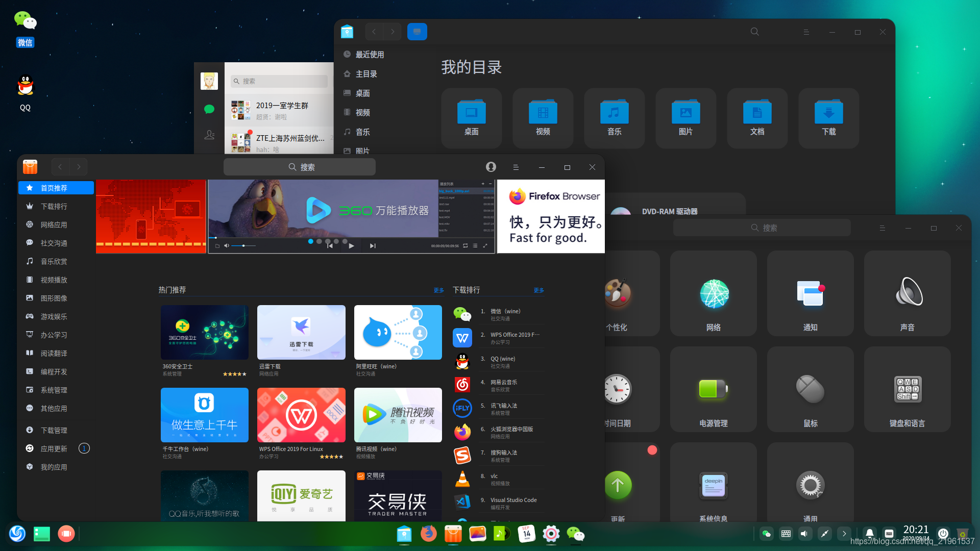Click 更多 link next to 下载排行

click(538, 290)
